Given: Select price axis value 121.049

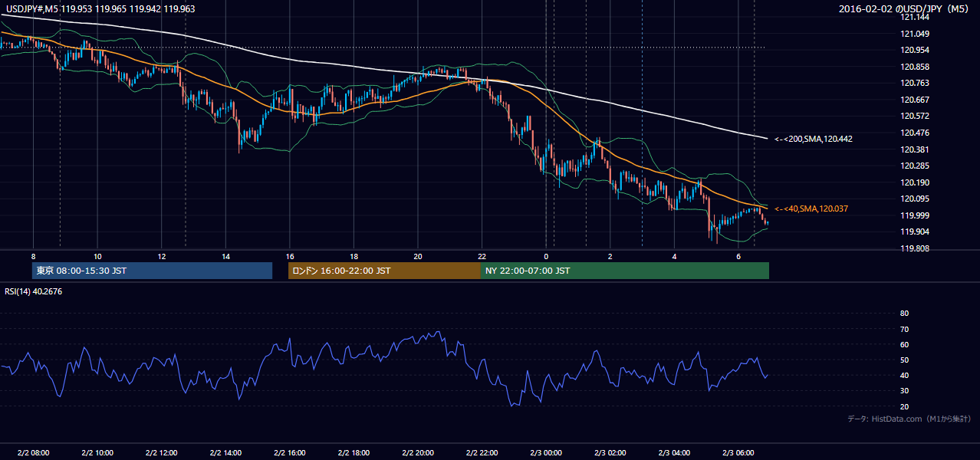Looking at the screenshot, I should point(914,34).
